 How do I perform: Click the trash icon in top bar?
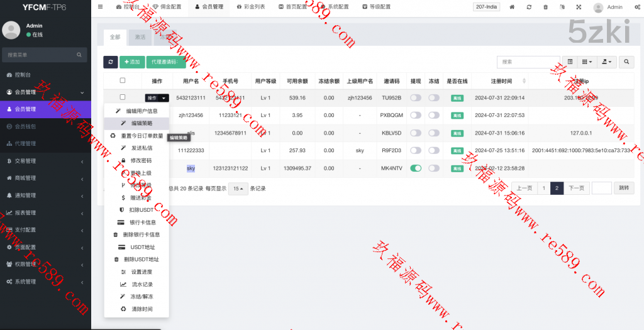(x=545, y=7)
